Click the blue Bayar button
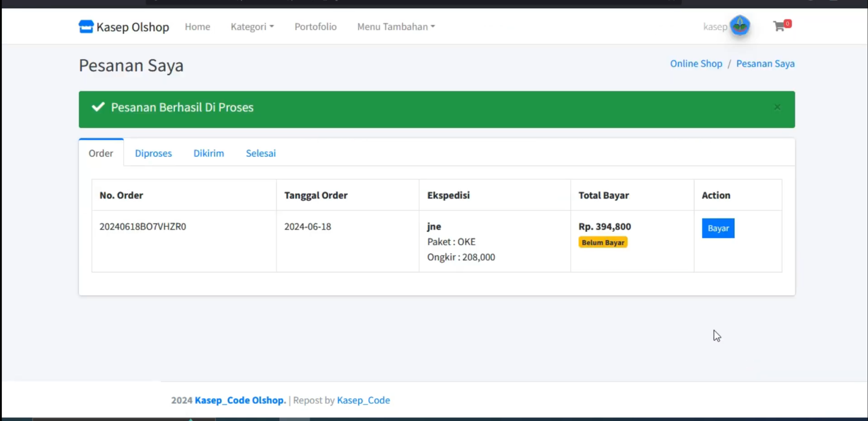The height and width of the screenshot is (421, 868). 718,228
